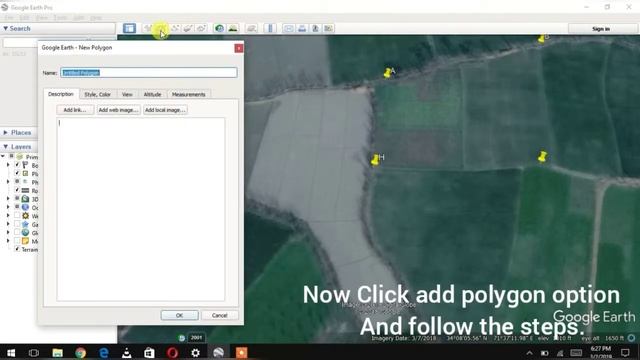Click inside the description text area
640x360 pixels.
click(x=140, y=209)
